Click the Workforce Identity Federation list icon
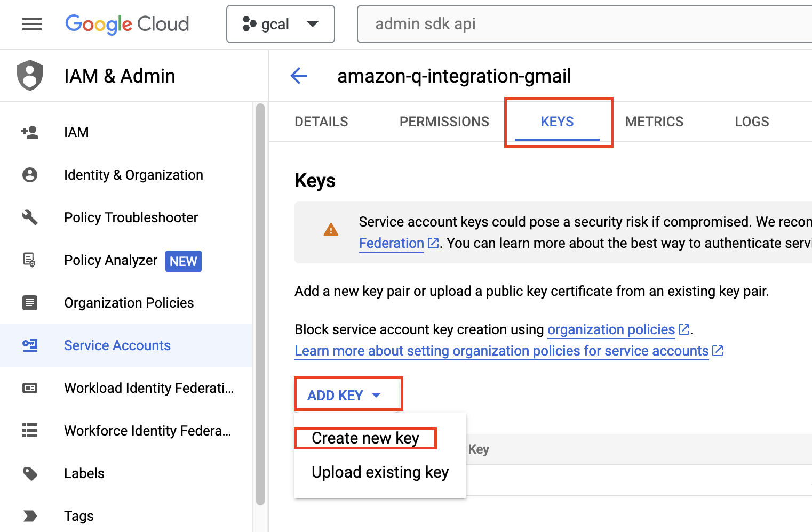The height and width of the screenshot is (532, 812). tap(30, 431)
